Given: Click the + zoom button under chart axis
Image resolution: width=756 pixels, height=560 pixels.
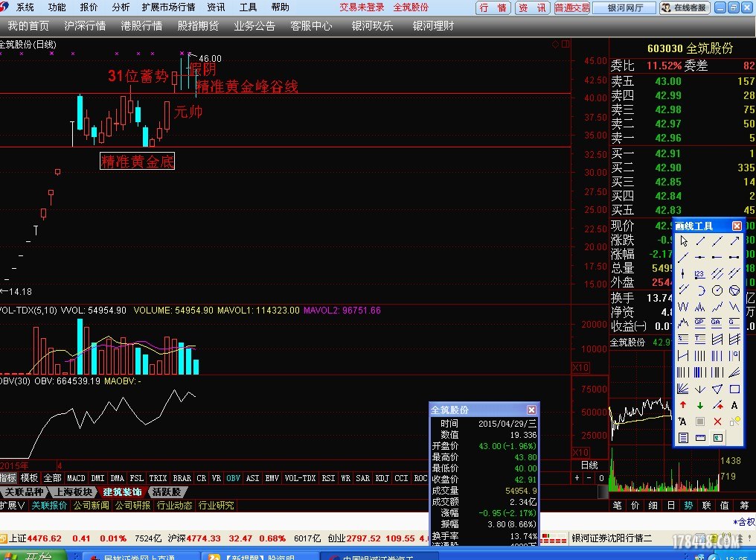Looking at the screenshot, I should (577, 478).
